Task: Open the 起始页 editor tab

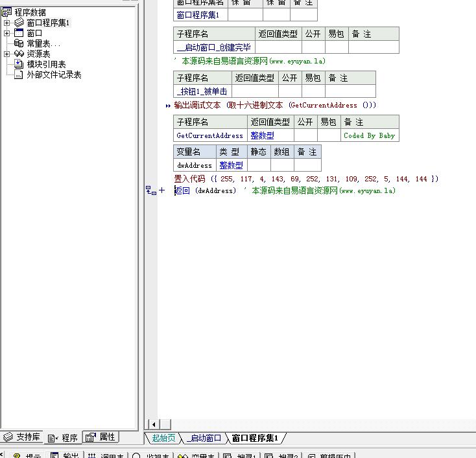Action: point(163,438)
